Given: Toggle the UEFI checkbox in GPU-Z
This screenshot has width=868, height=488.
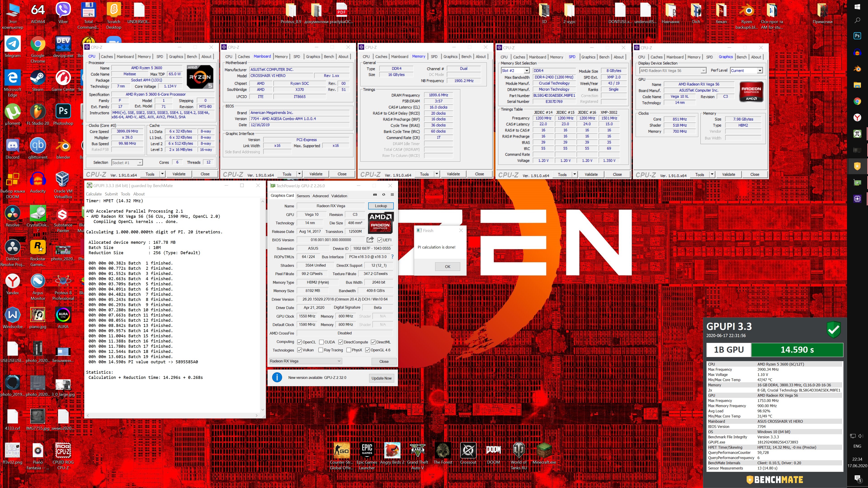Looking at the screenshot, I should click(380, 240).
